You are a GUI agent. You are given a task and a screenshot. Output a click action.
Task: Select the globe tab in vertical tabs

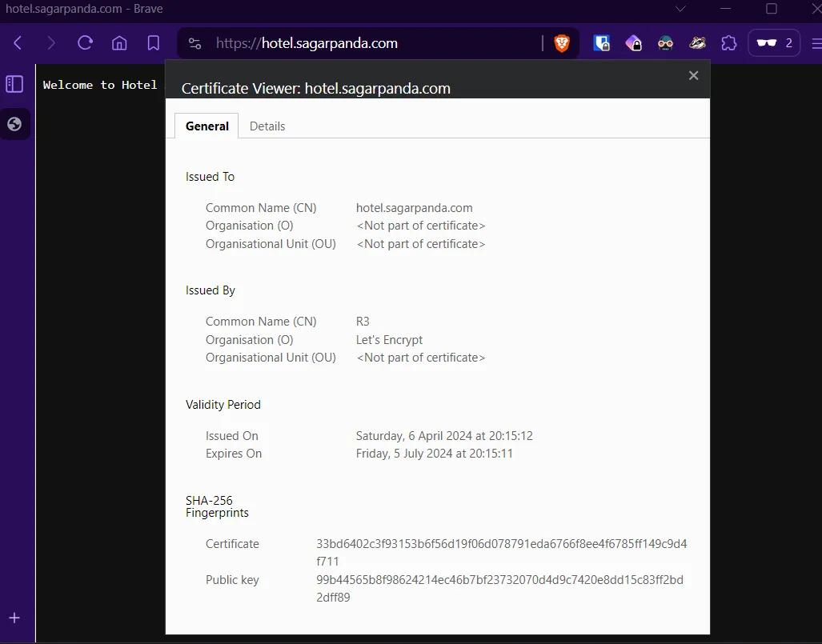coord(14,124)
